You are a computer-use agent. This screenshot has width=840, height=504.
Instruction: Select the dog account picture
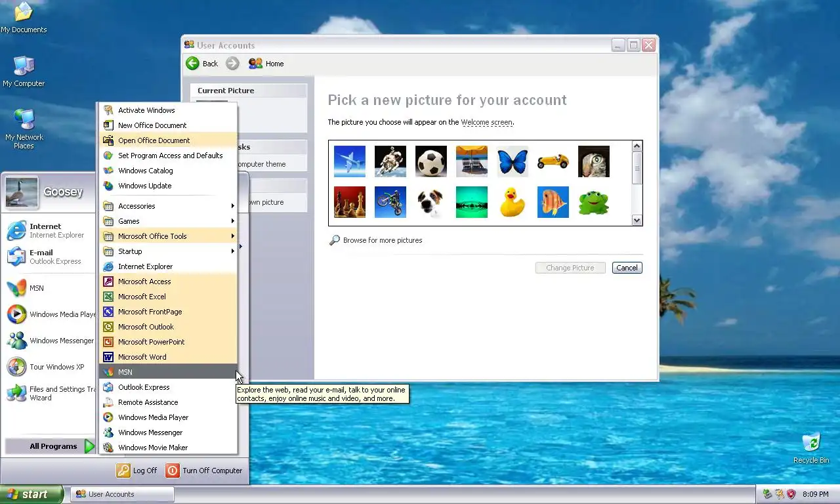point(431,202)
